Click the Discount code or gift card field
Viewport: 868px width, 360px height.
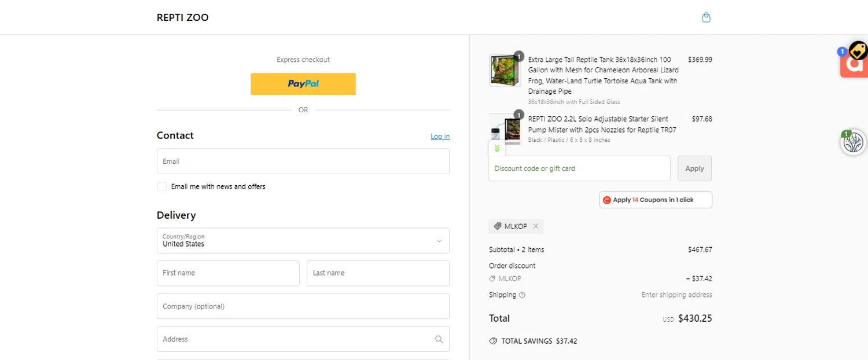tap(579, 168)
